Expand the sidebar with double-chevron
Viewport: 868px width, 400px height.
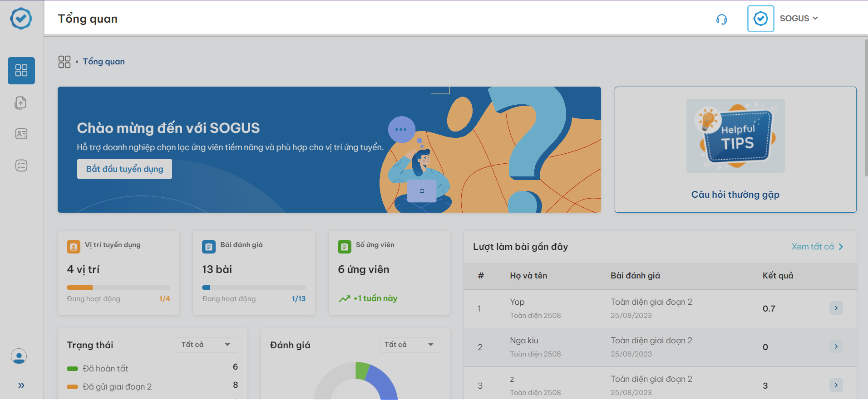(x=21, y=385)
